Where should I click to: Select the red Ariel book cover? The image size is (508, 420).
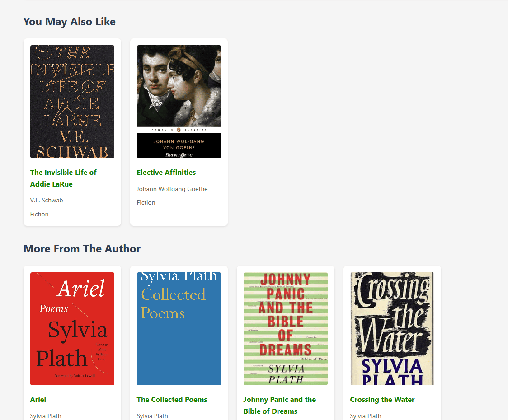(72, 329)
